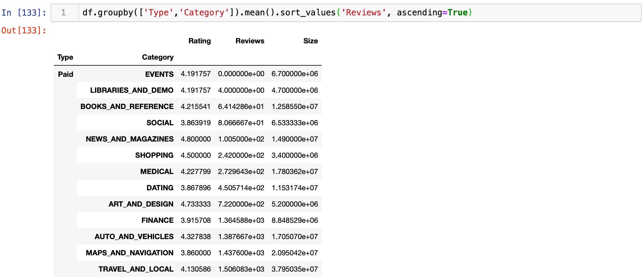Click DATING rating value 3.867896
Viewport: 644px width, 277px height.
tap(196, 188)
